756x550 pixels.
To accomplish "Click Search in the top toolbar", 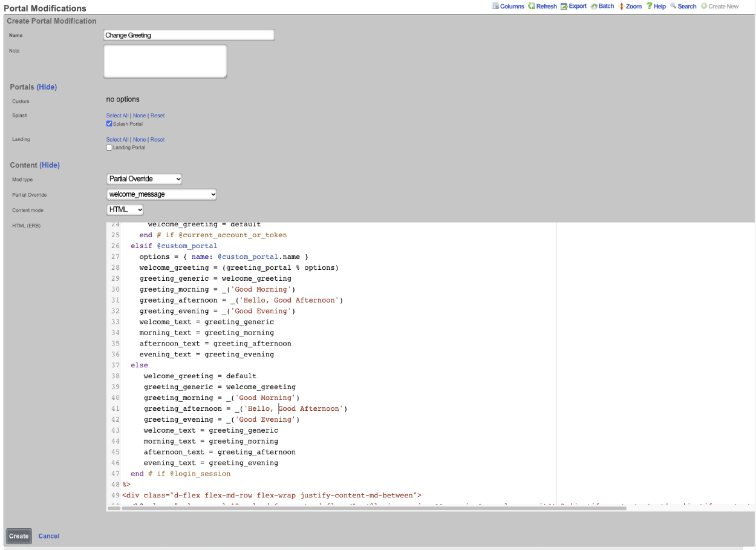I will click(x=683, y=6).
